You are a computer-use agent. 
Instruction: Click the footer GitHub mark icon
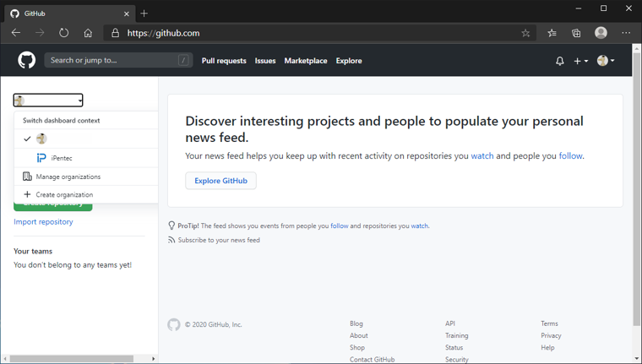(x=174, y=324)
